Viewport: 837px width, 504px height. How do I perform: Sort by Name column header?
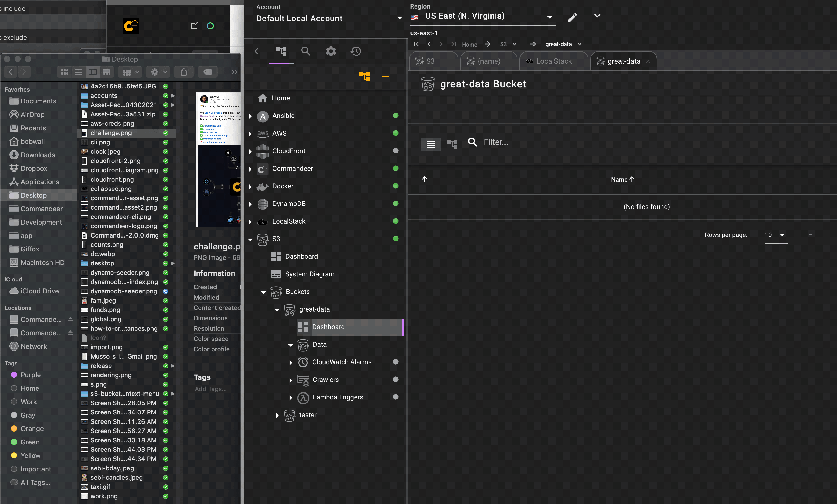[622, 180]
